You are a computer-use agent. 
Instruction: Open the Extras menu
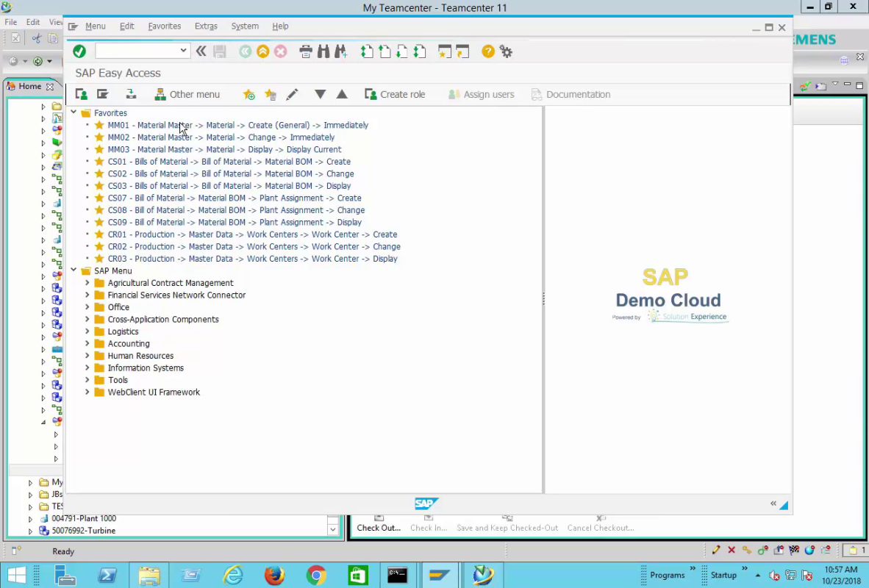[x=206, y=26]
